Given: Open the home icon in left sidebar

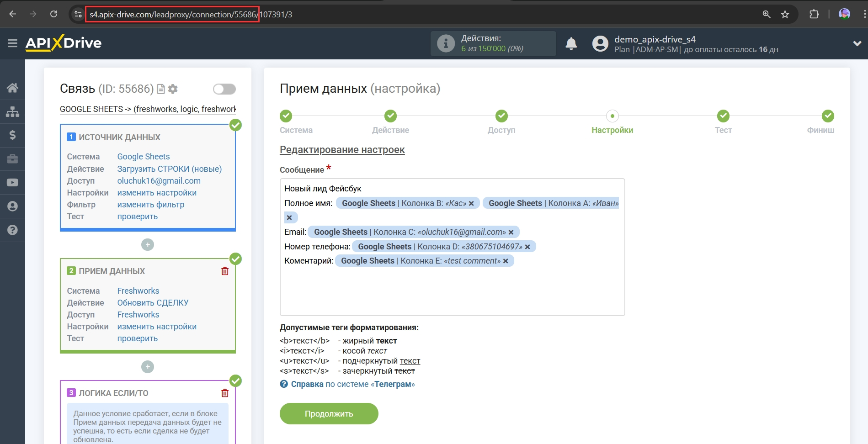Looking at the screenshot, I should click(x=12, y=88).
